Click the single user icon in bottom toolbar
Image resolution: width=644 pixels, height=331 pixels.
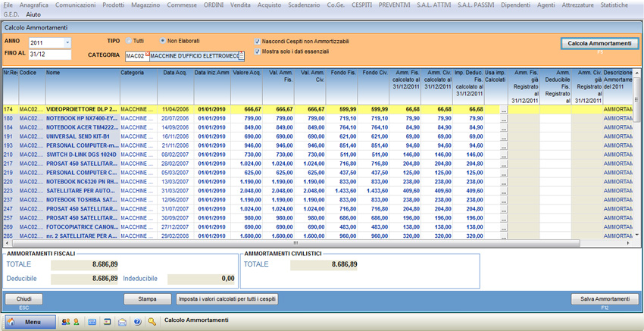click(x=76, y=322)
